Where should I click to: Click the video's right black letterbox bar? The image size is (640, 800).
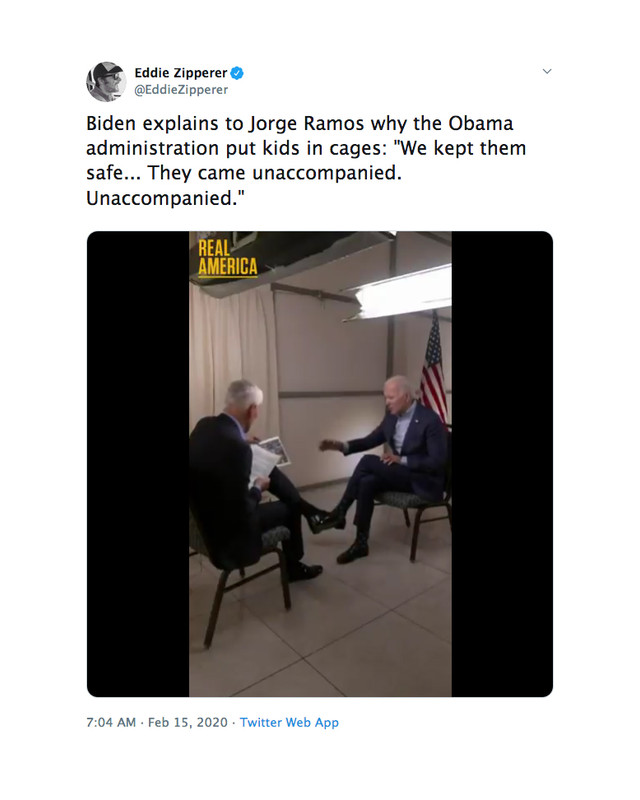coord(502,464)
